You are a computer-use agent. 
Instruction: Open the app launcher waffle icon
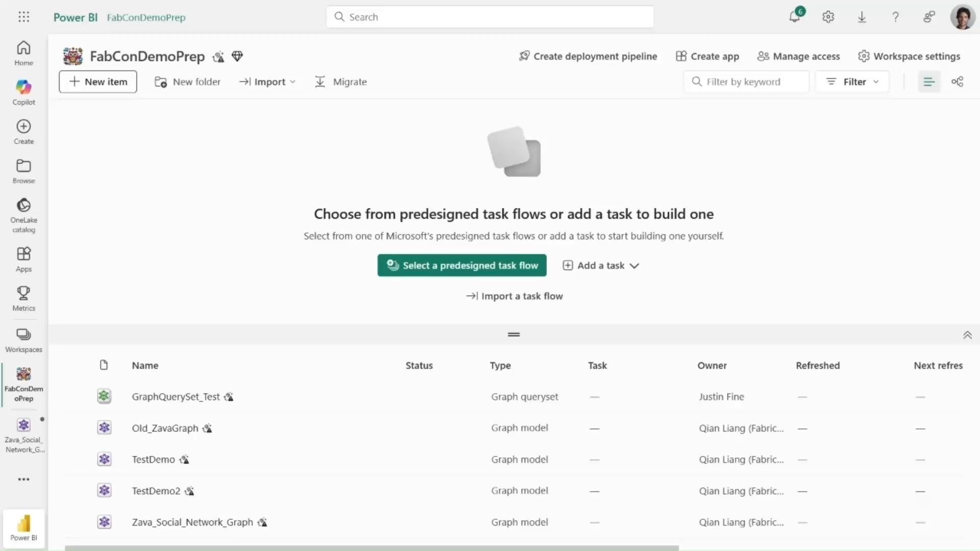point(23,17)
